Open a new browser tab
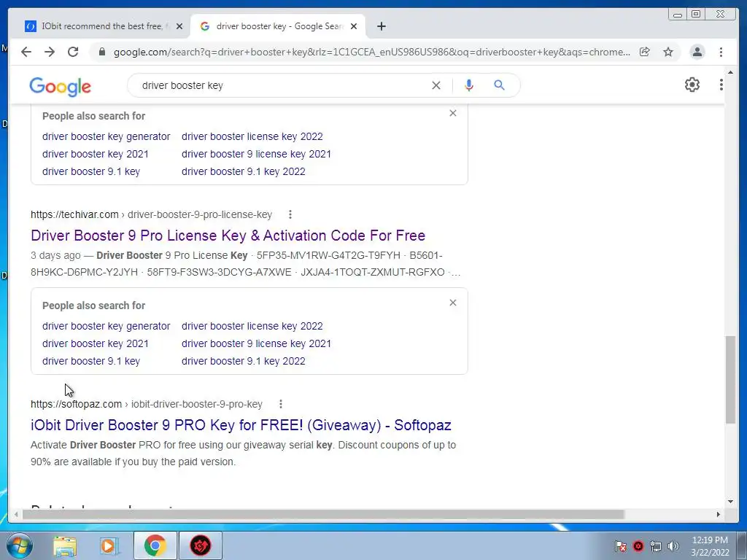The image size is (747, 560). 381,26
